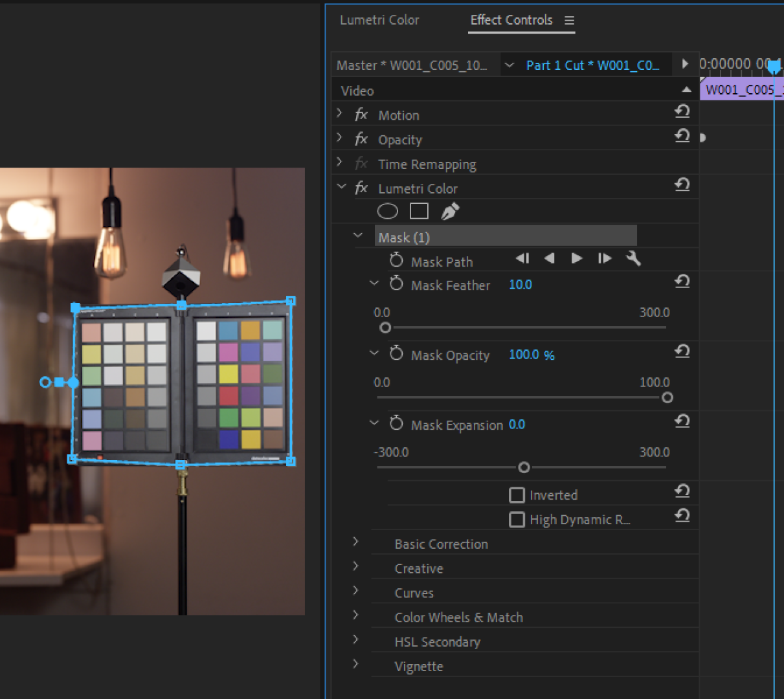The height and width of the screenshot is (699, 784).
Task: Toggle Mask Expansion animation stopwatch
Action: (x=396, y=423)
